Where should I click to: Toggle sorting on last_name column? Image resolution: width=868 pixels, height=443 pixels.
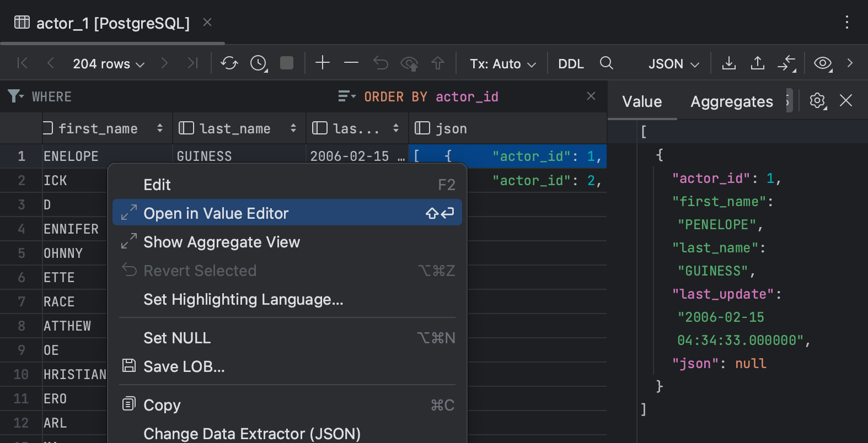click(x=293, y=128)
